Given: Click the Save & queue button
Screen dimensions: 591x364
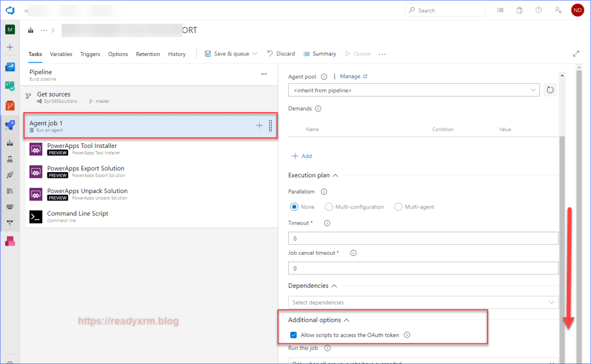Looking at the screenshot, I should pos(231,54).
